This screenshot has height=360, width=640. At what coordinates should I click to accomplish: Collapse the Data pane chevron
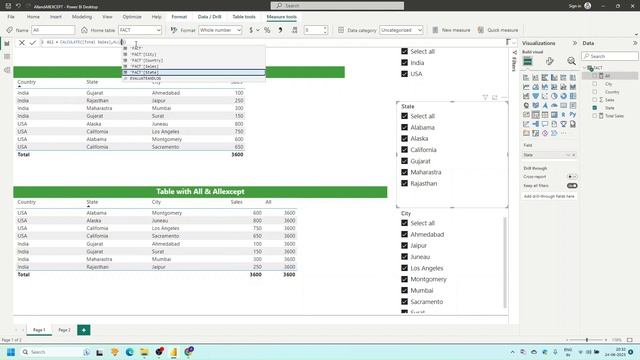pos(635,43)
